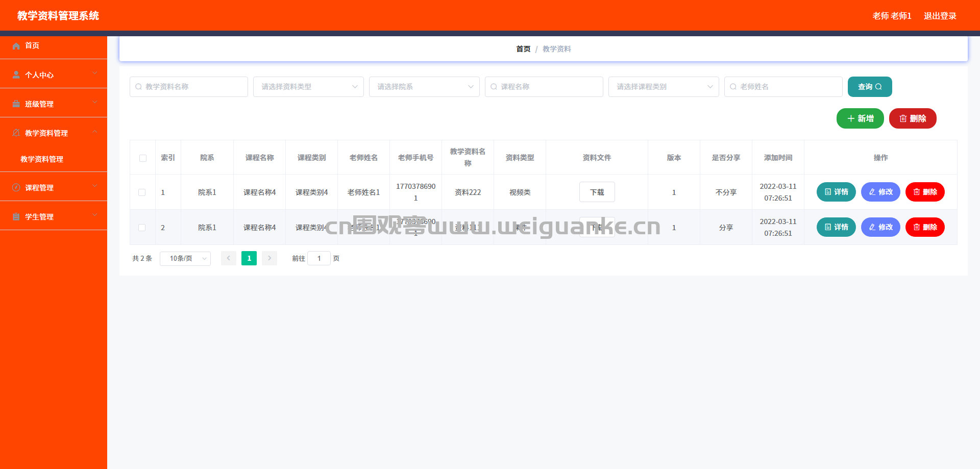Click the person icon beside 个人中心
This screenshot has height=469, width=980.
pyautogui.click(x=16, y=75)
